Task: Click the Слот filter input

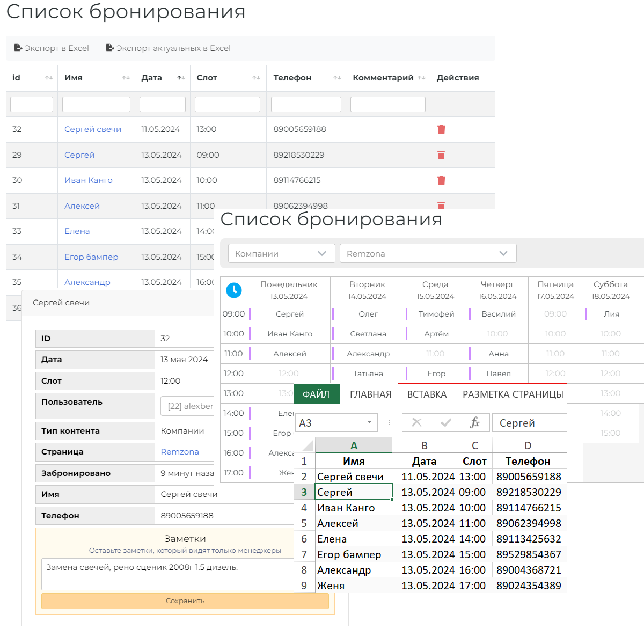Action: click(x=228, y=104)
